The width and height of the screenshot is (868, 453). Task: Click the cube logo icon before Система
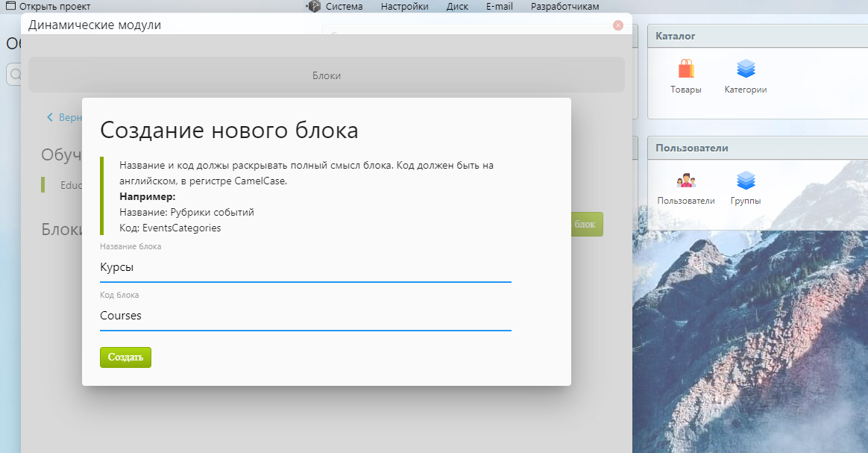coord(313,7)
